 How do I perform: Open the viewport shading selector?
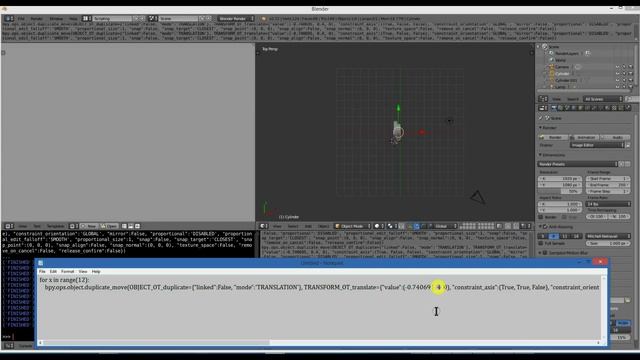(379, 226)
